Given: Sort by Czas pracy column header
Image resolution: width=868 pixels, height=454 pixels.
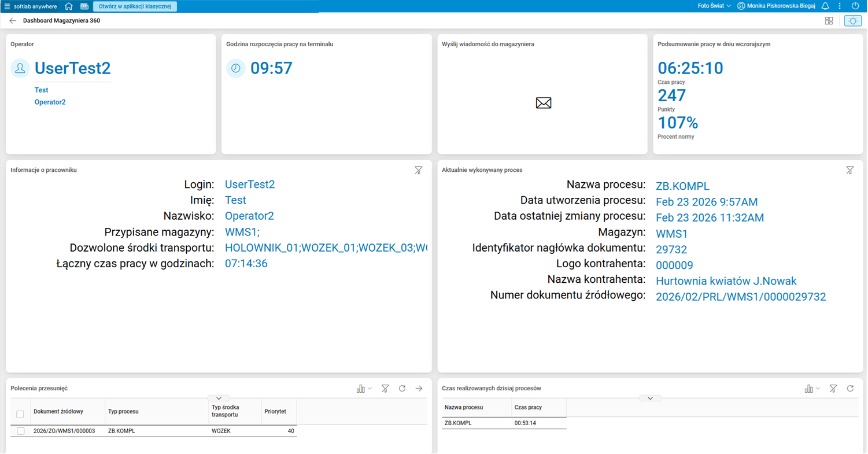Looking at the screenshot, I should pos(539,408).
